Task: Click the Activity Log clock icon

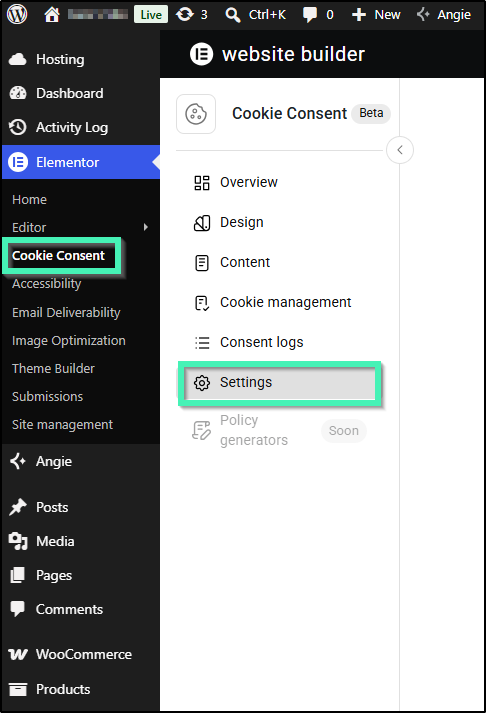Action: coord(18,127)
